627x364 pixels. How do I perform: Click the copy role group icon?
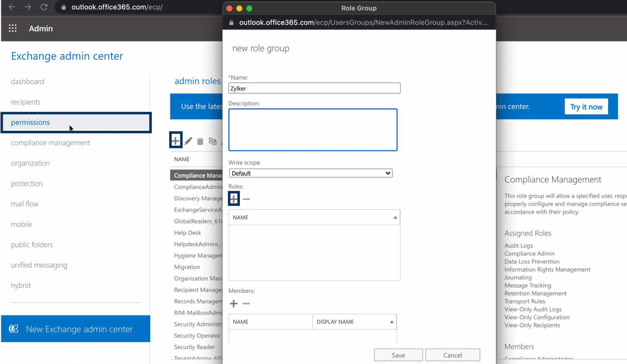point(213,141)
